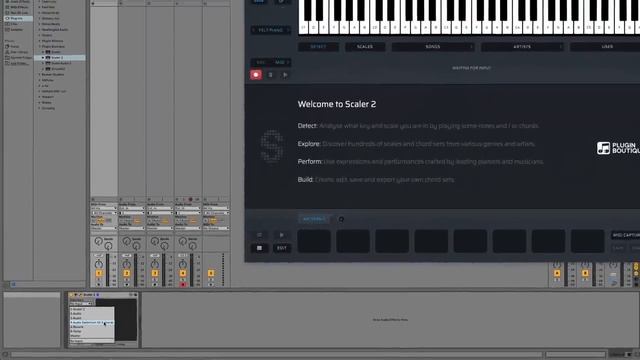Image resolution: width=640 pixels, height=360 pixels.
Task: Select the Plug-ins category in the browser
Action: [x=17, y=18]
